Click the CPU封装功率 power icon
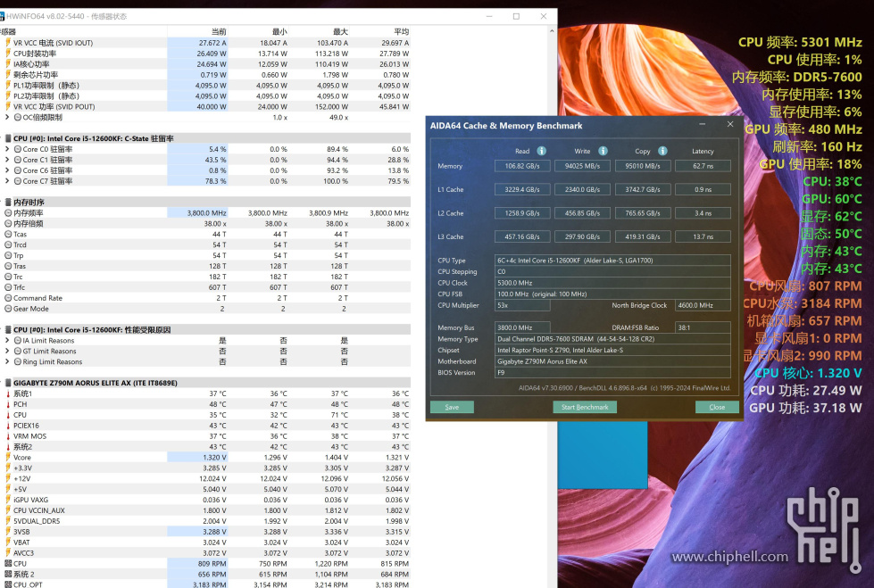 coord(8,54)
